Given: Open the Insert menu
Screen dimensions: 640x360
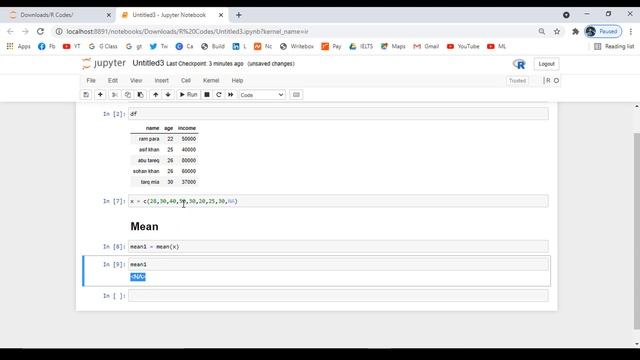Looking at the screenshot, I should (x=161, y=80).
